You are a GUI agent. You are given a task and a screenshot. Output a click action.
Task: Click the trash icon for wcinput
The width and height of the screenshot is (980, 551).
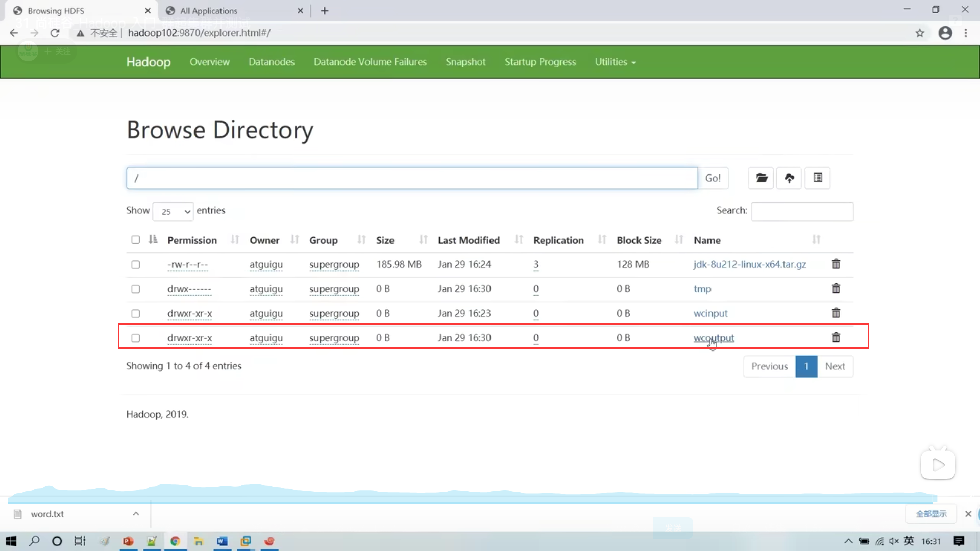pos(836,313)
